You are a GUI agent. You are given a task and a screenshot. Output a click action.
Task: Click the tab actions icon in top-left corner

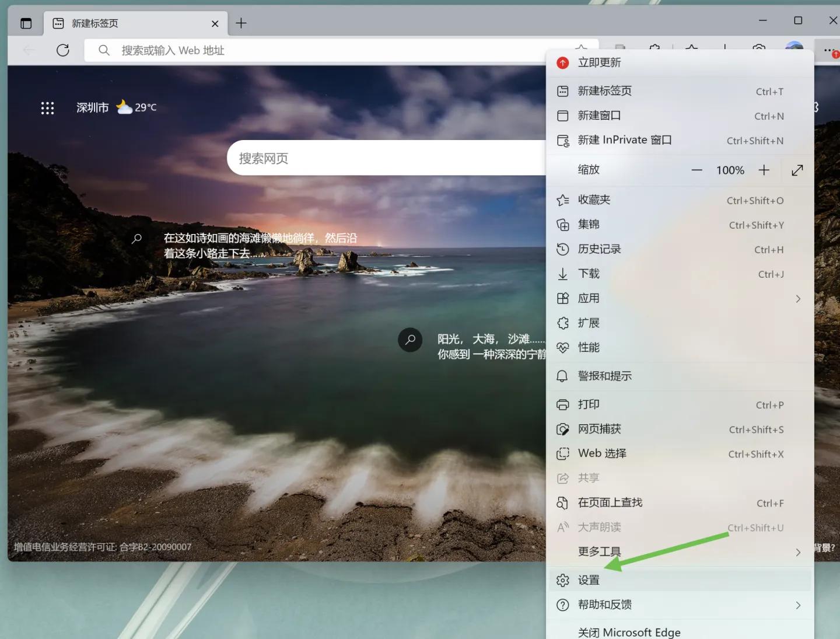26,23
